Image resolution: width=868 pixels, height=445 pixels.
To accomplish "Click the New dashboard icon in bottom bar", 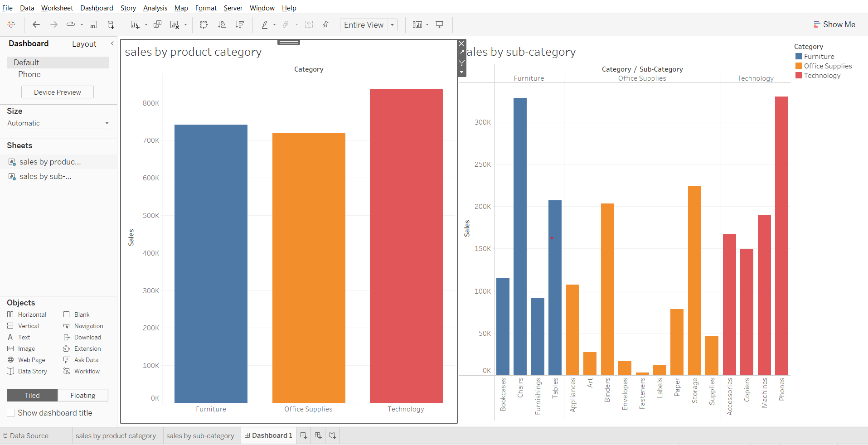I will pos(318,435).
